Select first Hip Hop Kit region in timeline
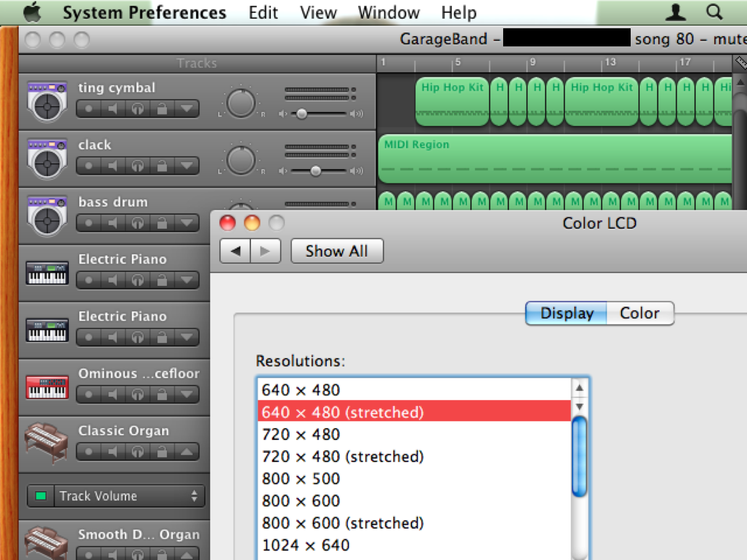The height and width of the screenshot is (560, 747). point(452,102)
